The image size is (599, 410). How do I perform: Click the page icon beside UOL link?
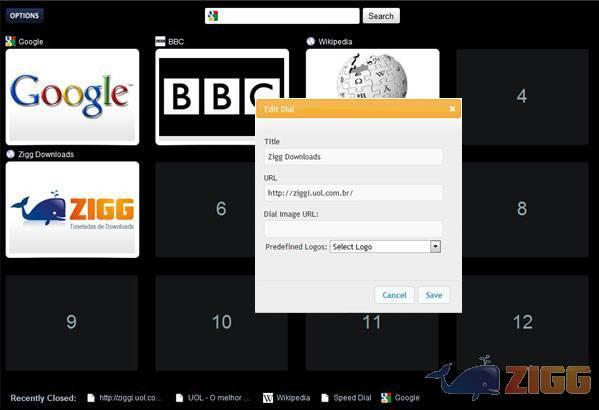click(x=179, y=398)
